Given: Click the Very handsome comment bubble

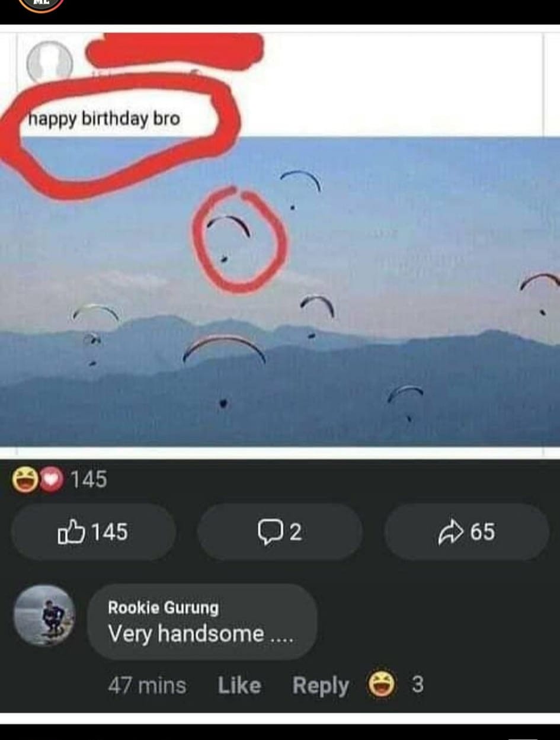Looking at the screenshot, I should (202, 622).
